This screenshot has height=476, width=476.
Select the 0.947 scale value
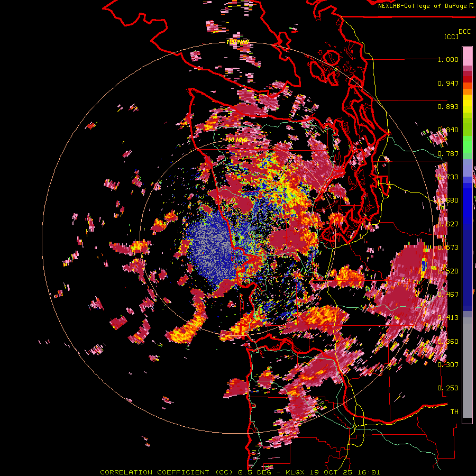(448, 83)
